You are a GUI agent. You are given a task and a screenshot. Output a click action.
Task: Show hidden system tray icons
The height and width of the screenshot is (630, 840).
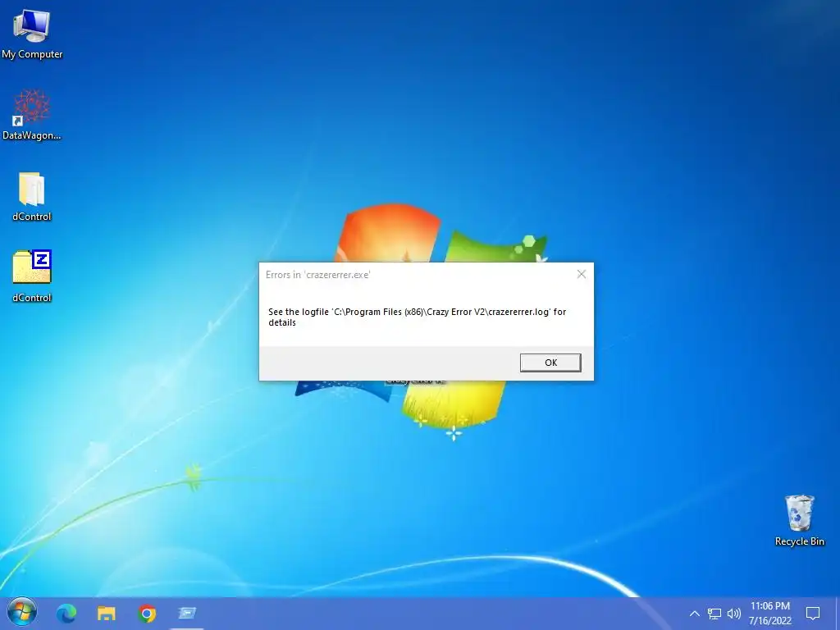tap(694, 614)
